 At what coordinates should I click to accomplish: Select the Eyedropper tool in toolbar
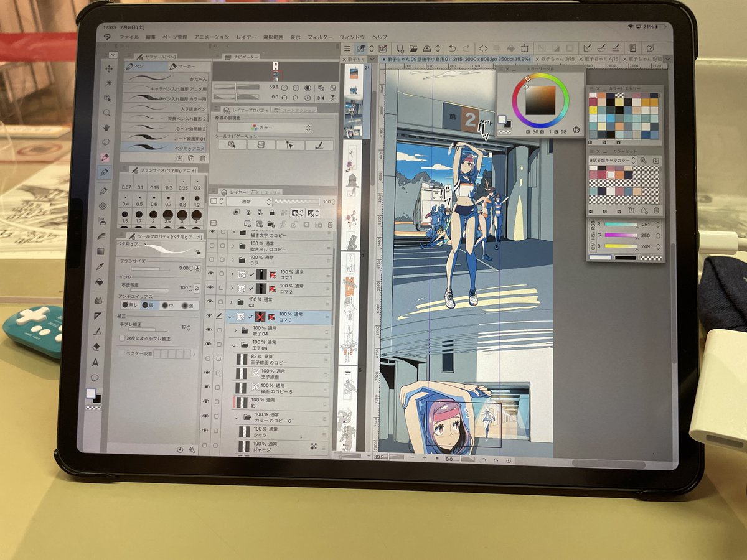pyautogui.click(x=101, y=267)
